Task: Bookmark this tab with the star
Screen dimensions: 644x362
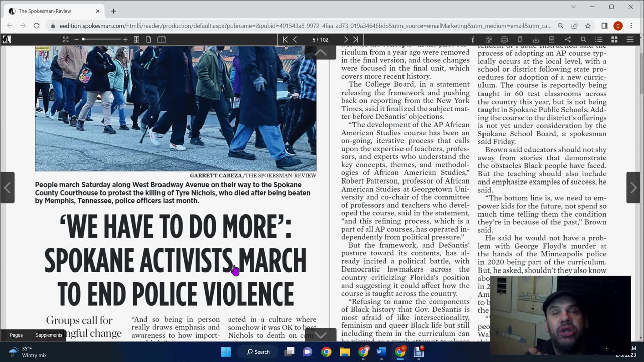Action: tap(588, 26)
